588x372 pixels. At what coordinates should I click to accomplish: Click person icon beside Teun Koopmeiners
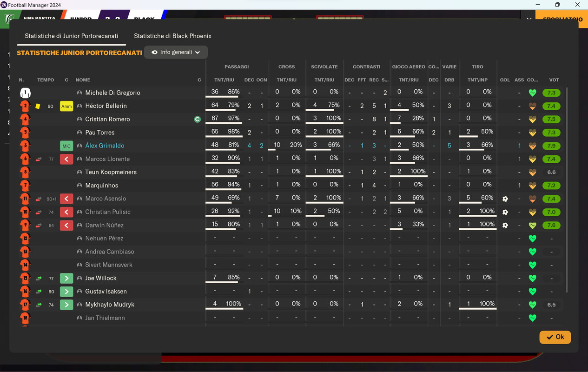[x=79, y=172]
